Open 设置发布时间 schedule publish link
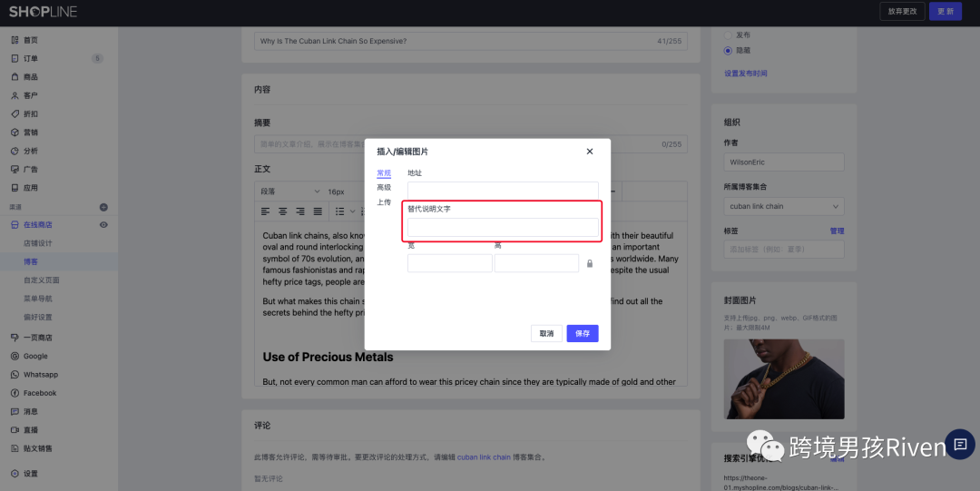 (x=745, y=74)
